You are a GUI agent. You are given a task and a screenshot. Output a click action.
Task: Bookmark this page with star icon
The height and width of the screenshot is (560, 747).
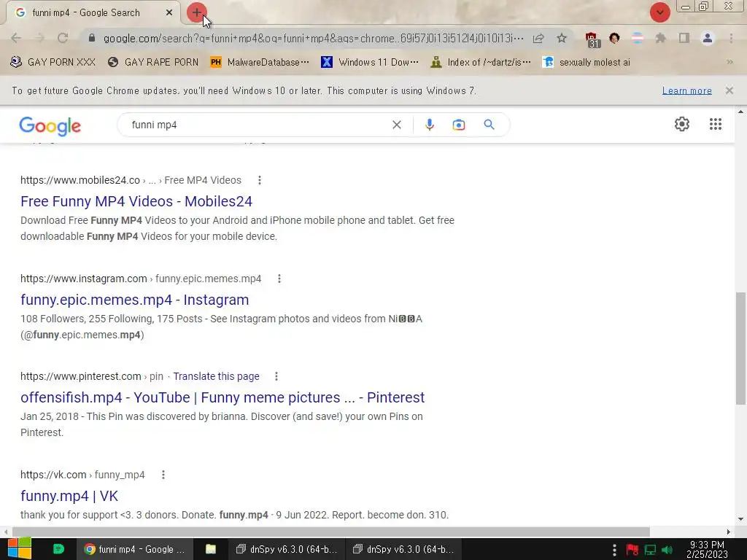tap(562, 38)
